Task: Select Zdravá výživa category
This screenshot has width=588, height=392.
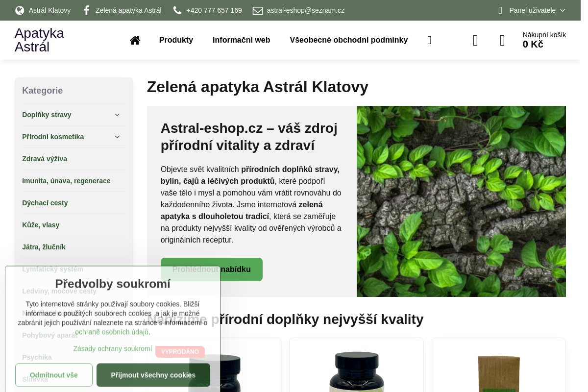Action: (45, 159)
